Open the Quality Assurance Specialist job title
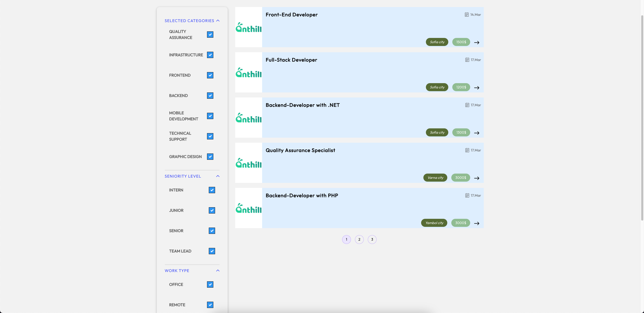This screenshot has width=644, height=313. pyautogui.click(x=300, y=150)
